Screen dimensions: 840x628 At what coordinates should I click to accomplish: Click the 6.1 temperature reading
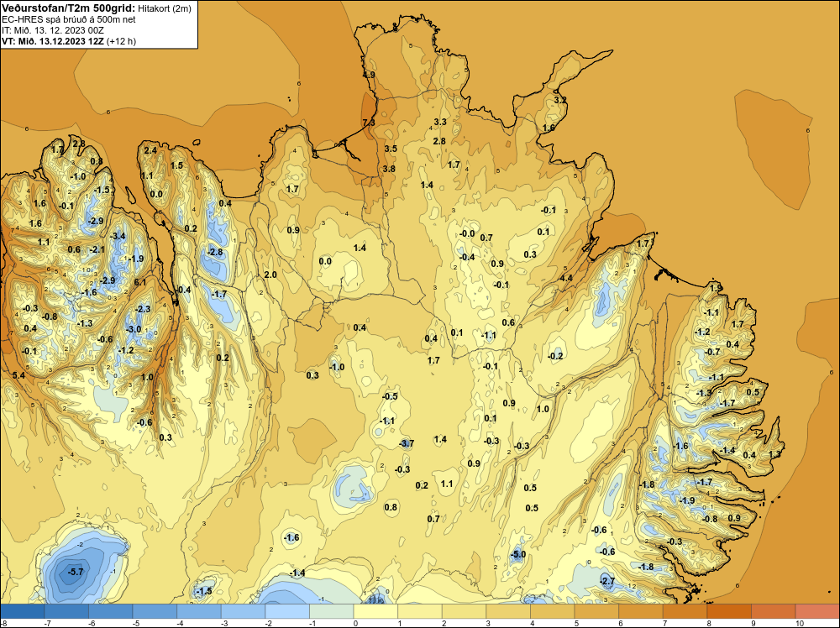(x=139, y=282)
